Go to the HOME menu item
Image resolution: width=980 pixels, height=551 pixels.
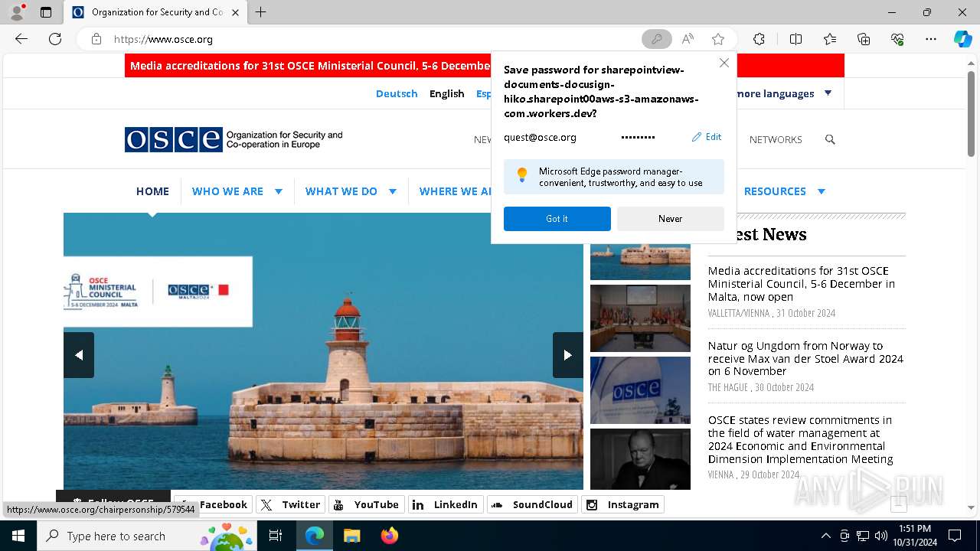152,191
